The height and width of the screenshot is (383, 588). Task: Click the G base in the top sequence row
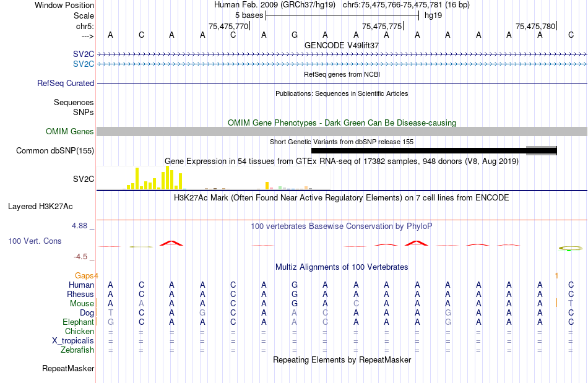tap(295, 35)
